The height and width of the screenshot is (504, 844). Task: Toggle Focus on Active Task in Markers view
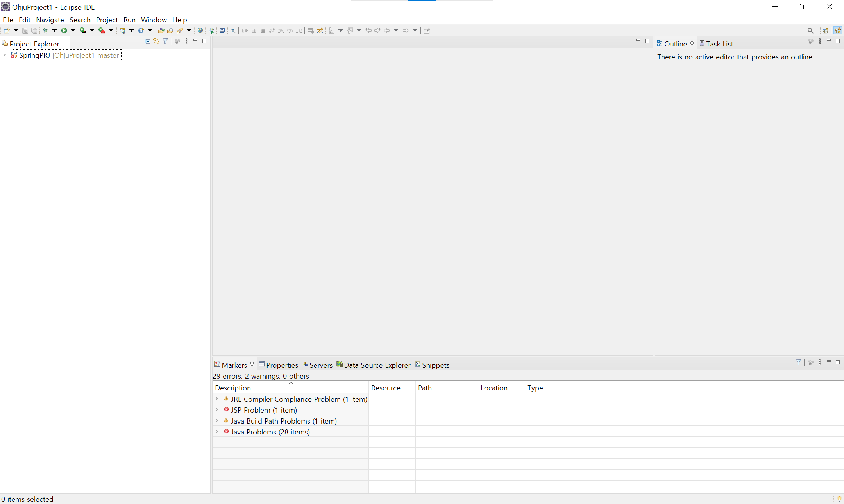point(811,362)
